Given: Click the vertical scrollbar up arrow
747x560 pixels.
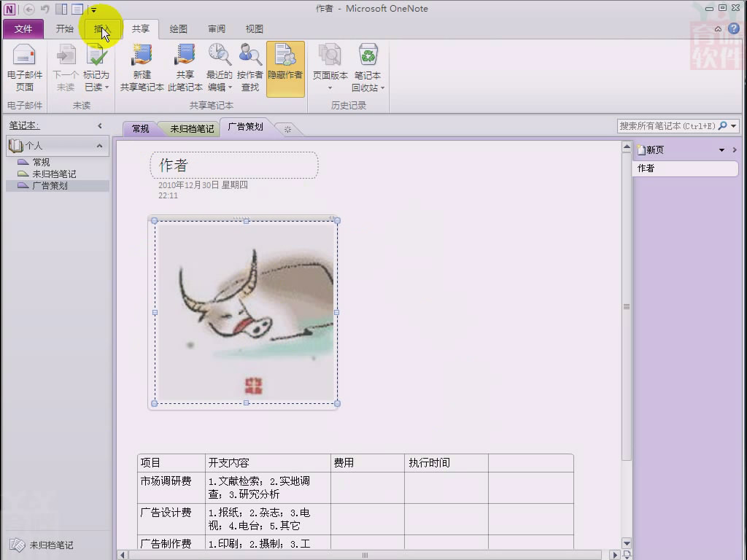Looking at the screenshot, I should click(627, 147).
